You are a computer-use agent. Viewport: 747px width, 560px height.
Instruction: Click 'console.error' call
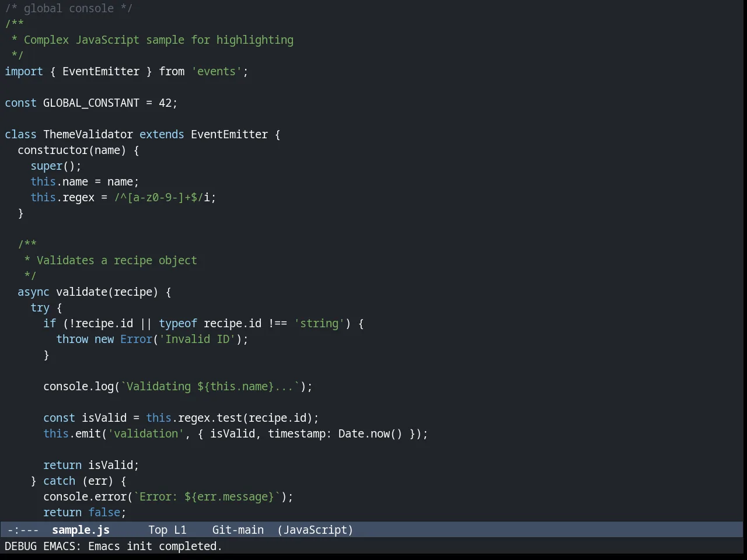pos(85,496)
